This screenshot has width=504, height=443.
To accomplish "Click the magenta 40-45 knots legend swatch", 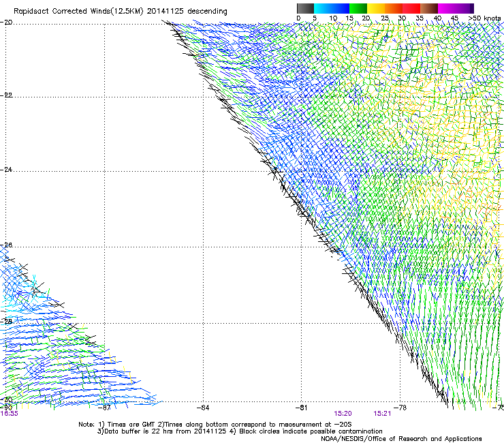I will [447, 8].
